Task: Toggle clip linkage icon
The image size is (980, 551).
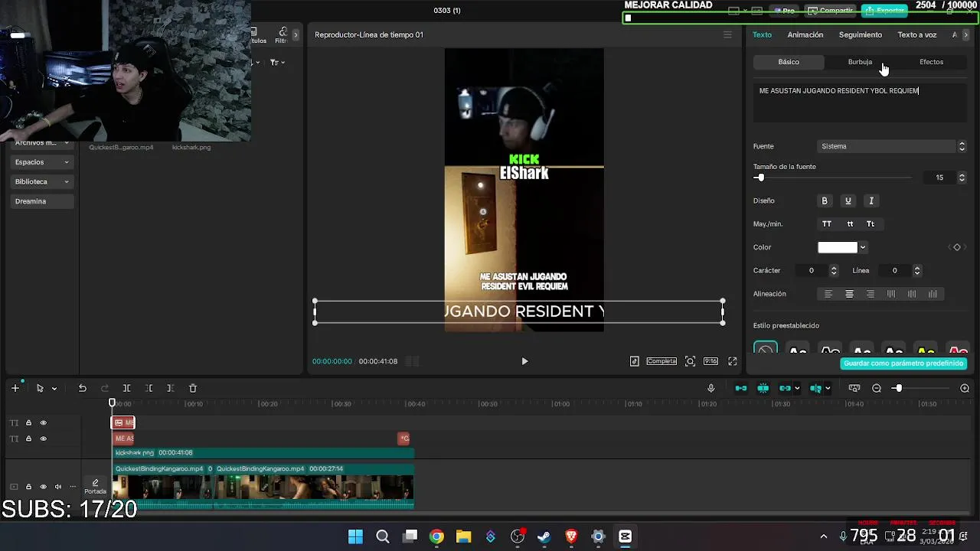Action: pos(785,388)
